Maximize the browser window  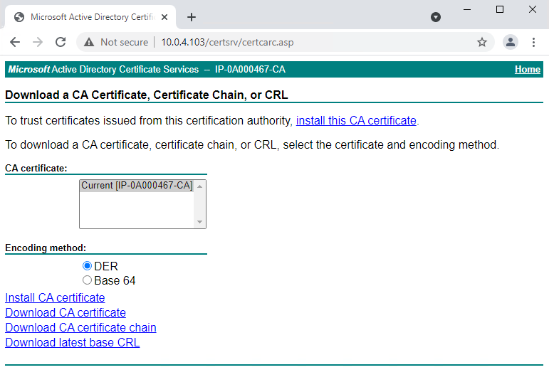(500, 10)
